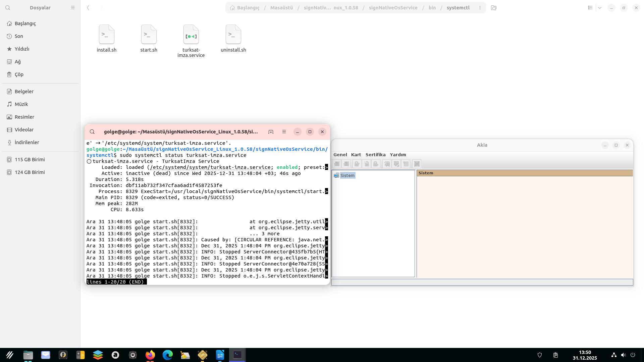Click the last crossed-out toolbar icon in Akia
Image resolution: width=644 pixels, height=362 pixels.
coord(417,164)
